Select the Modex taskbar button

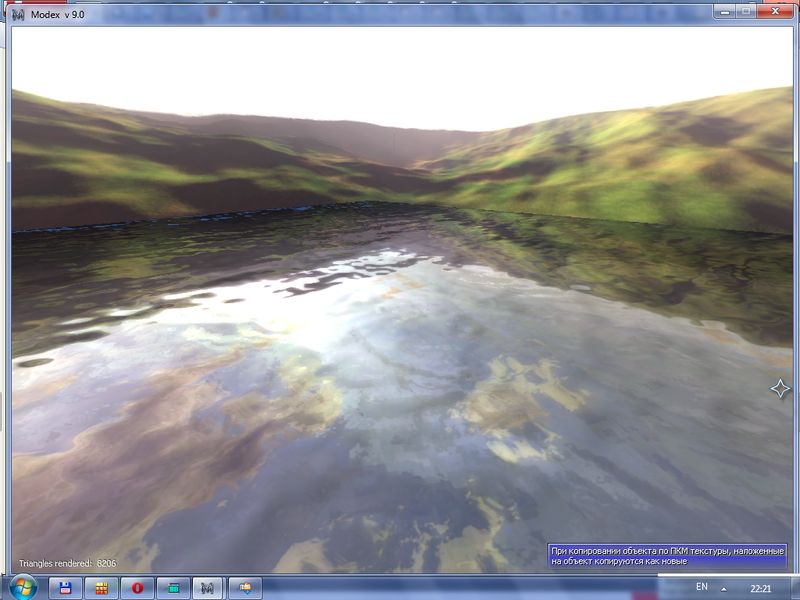tap(209, 588)
